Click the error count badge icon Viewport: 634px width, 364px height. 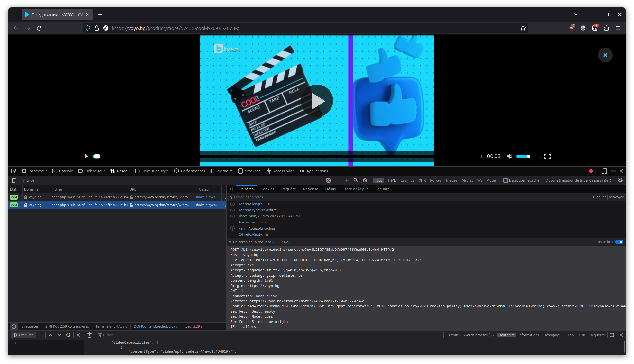click(592, 171)
